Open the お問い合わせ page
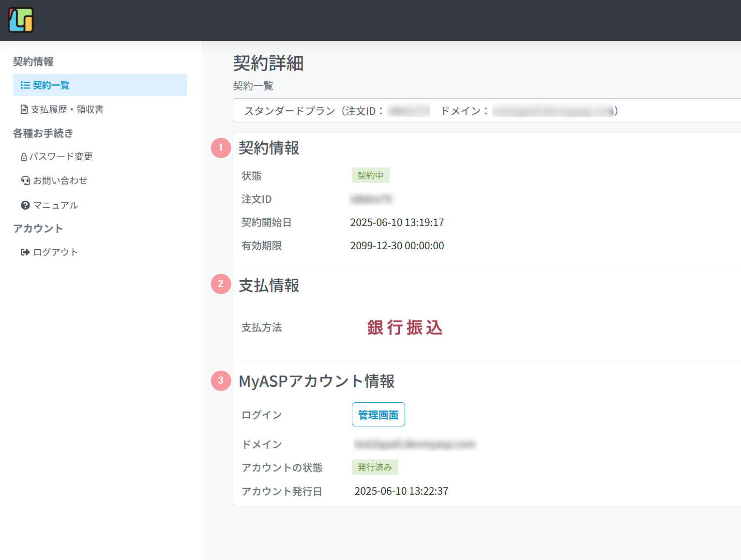This screenshot has width=741, height=560. coord(60,181)
